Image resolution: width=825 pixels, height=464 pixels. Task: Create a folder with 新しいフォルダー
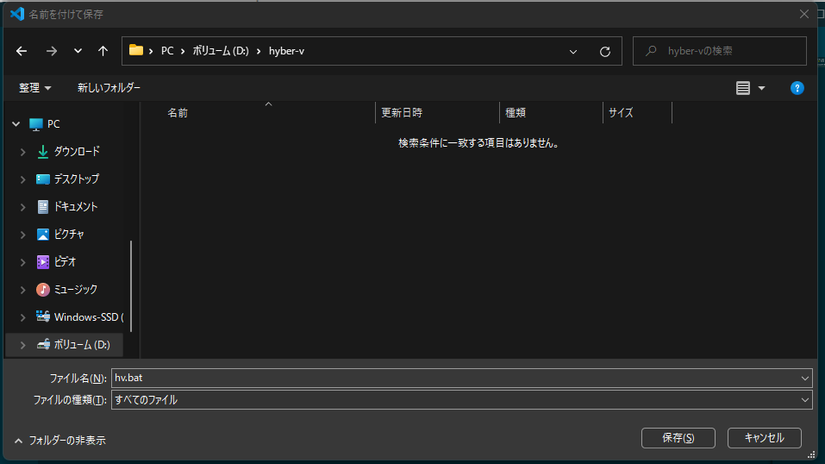click(109, 88)
